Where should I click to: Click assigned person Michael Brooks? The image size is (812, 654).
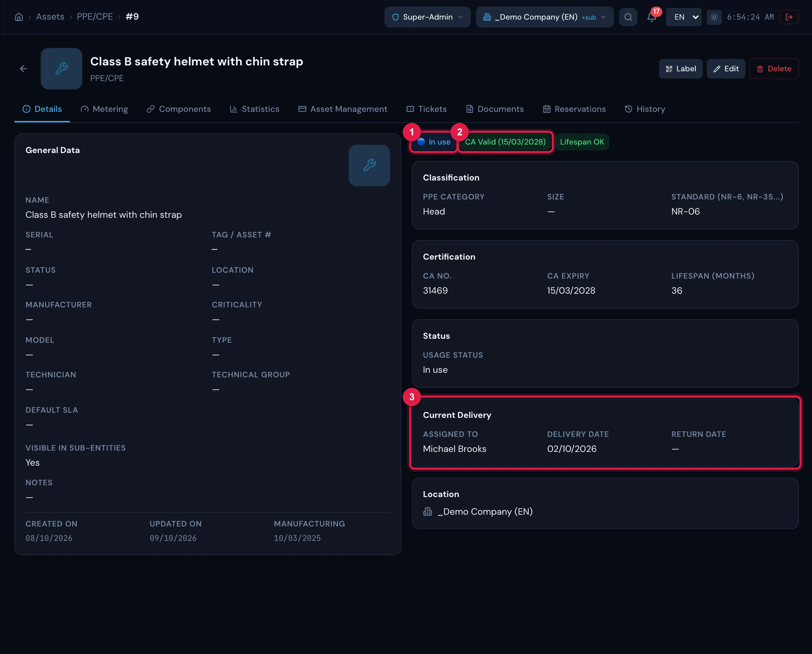click(455, 449)
